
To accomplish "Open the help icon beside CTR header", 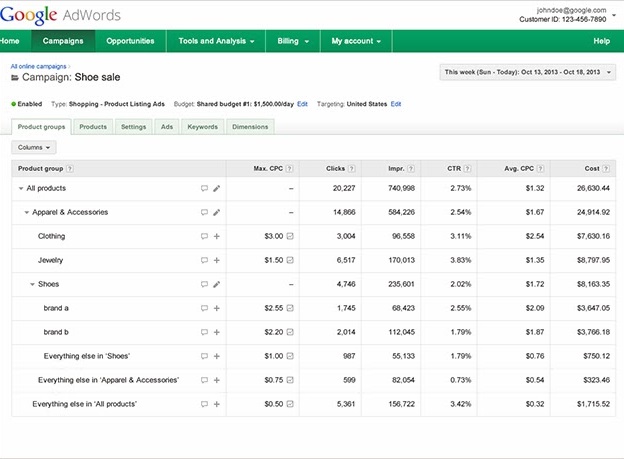I will [468, 169].
